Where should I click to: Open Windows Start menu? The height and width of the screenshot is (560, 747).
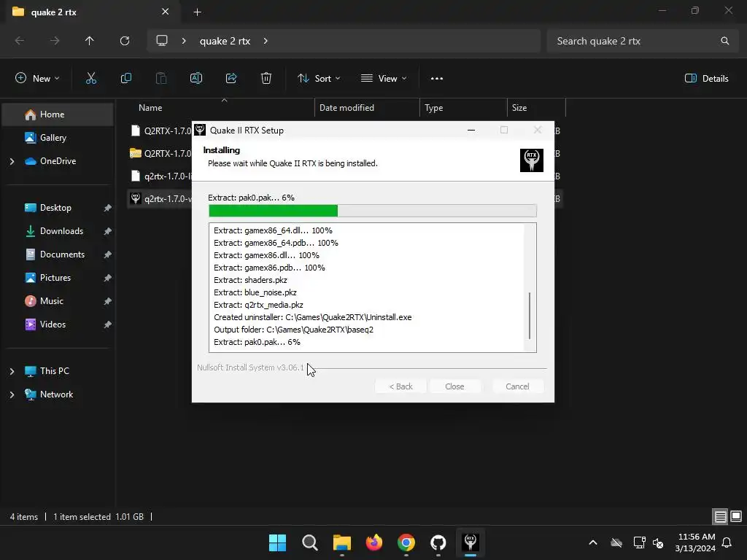point(277,542)
